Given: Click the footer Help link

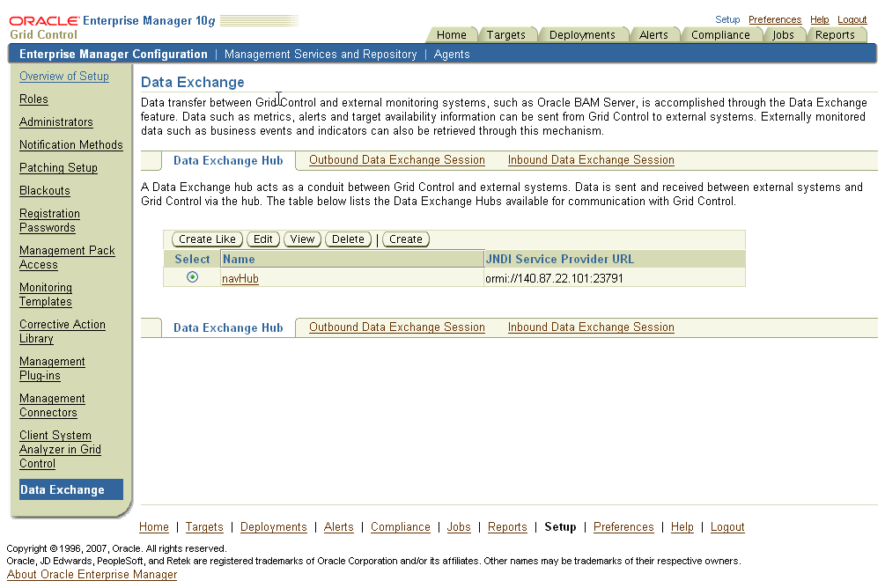Looking at the screenshot, I should click(x=682, y=527).
